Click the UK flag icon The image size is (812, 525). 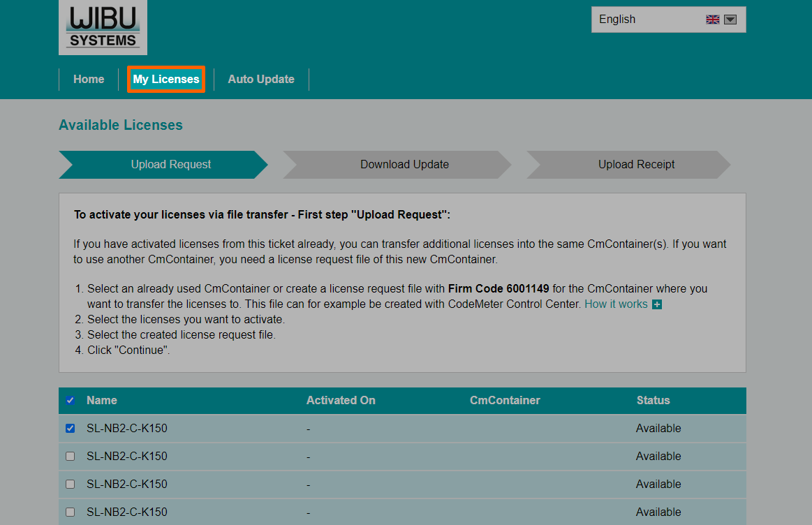click(712, 20)
